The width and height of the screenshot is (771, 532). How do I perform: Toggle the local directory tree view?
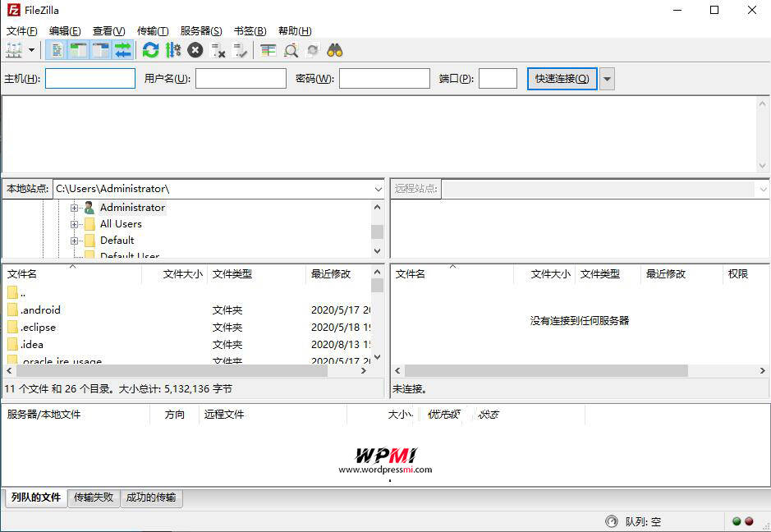click(79, 49)
